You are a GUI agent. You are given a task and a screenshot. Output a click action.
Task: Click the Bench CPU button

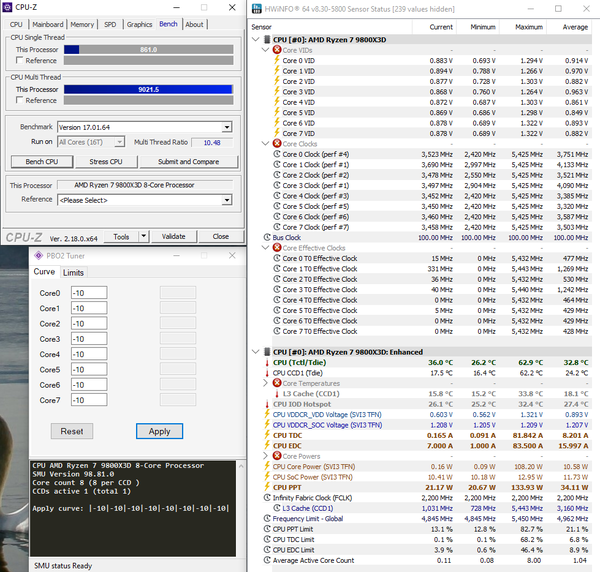point(42,161)
